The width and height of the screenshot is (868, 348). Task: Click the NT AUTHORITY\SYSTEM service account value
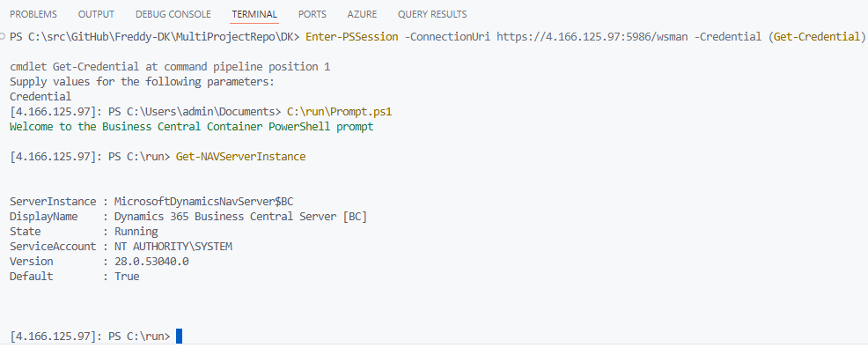pyautogui.click(x=173, y=246)
